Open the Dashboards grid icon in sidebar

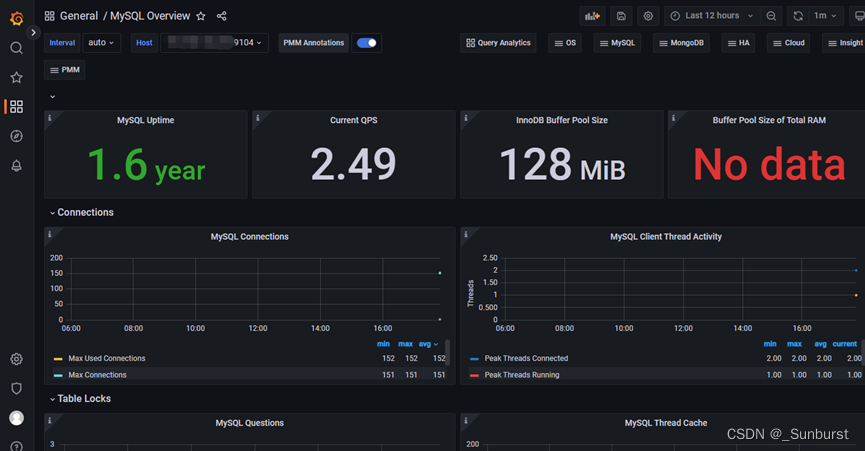17,106
